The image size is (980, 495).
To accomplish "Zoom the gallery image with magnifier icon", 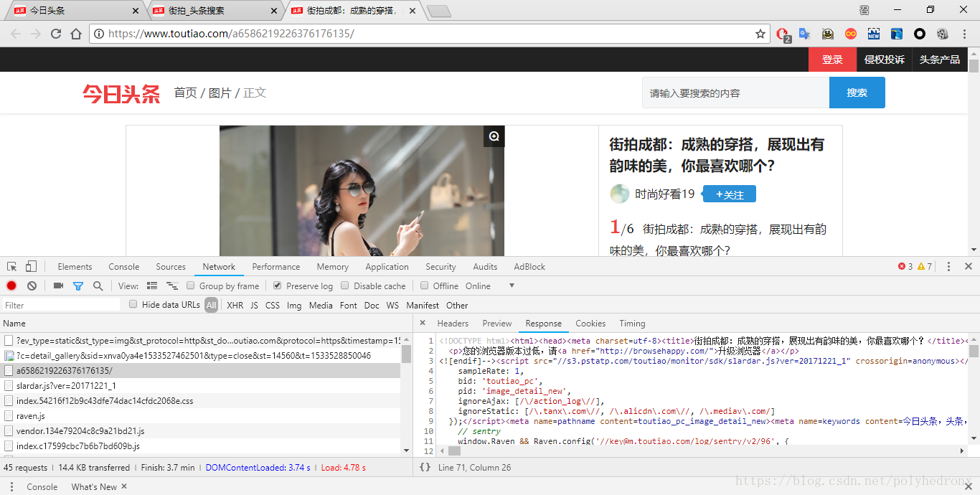I will (x=494, y=136).
